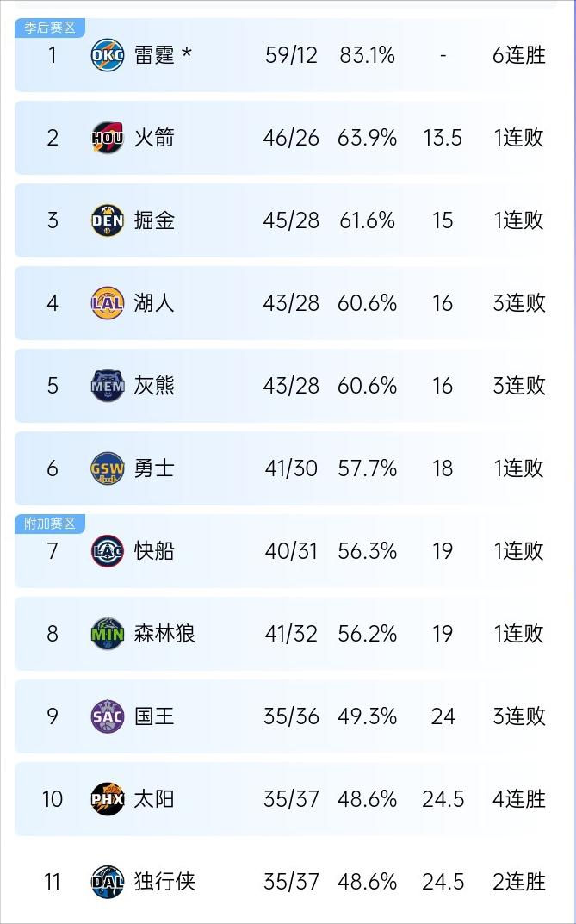Open the HOU Rockets team logo

108,138
